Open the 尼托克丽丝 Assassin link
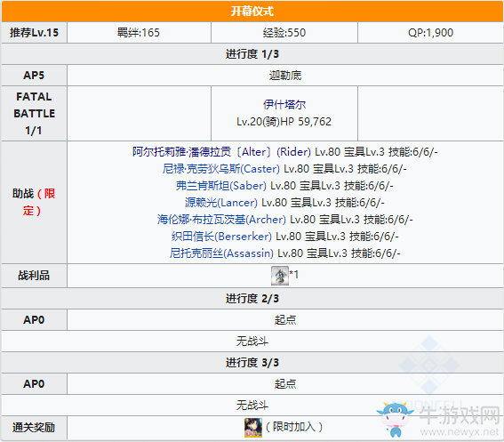504x442 pixels. point(221,253)
